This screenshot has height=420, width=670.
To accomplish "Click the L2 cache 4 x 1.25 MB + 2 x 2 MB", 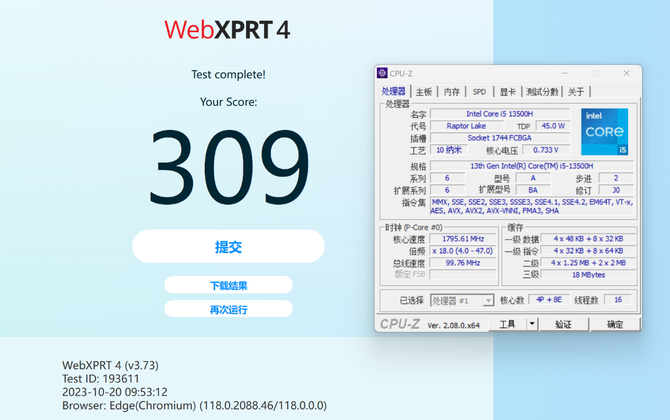I will click(588, 263).
